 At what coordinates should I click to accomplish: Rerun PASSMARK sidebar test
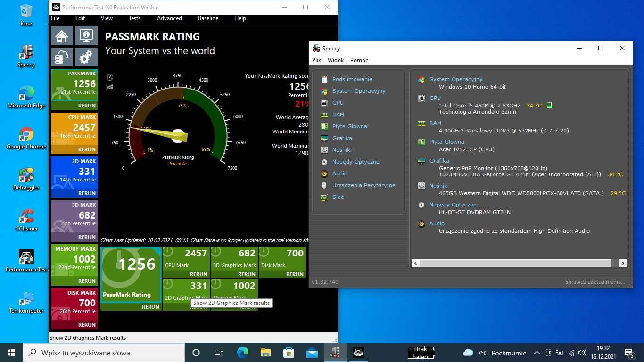(87, 106)
